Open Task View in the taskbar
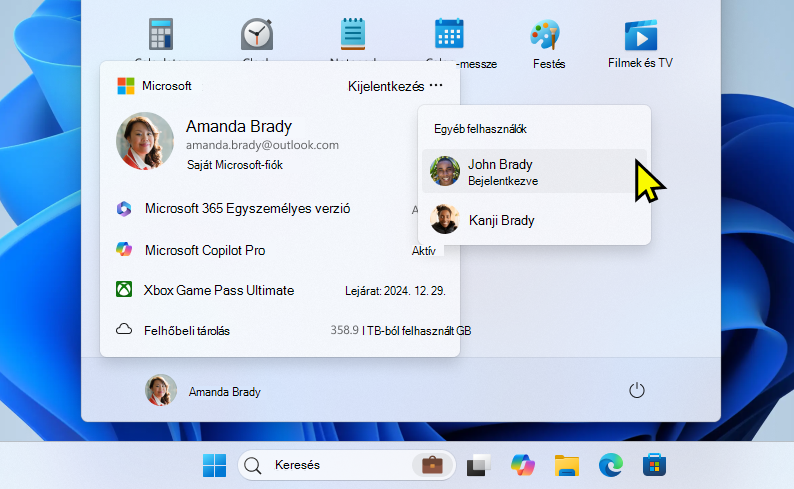 479,465
